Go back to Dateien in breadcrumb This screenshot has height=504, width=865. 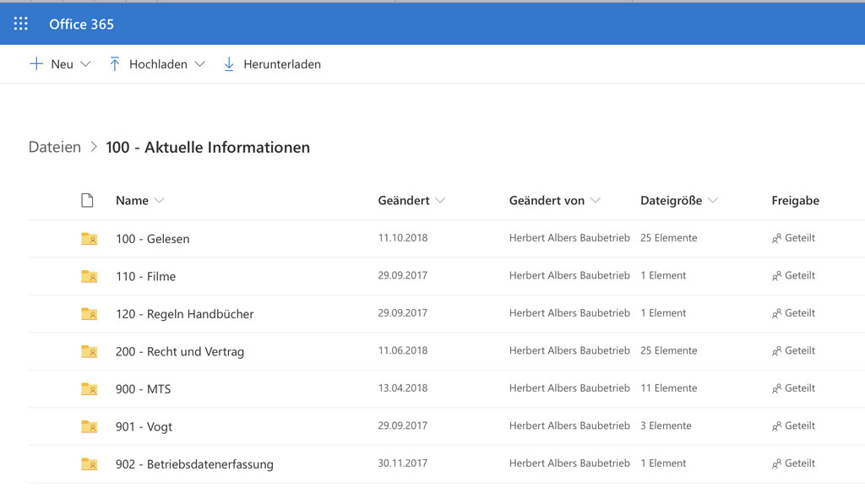tap(55, 147)
